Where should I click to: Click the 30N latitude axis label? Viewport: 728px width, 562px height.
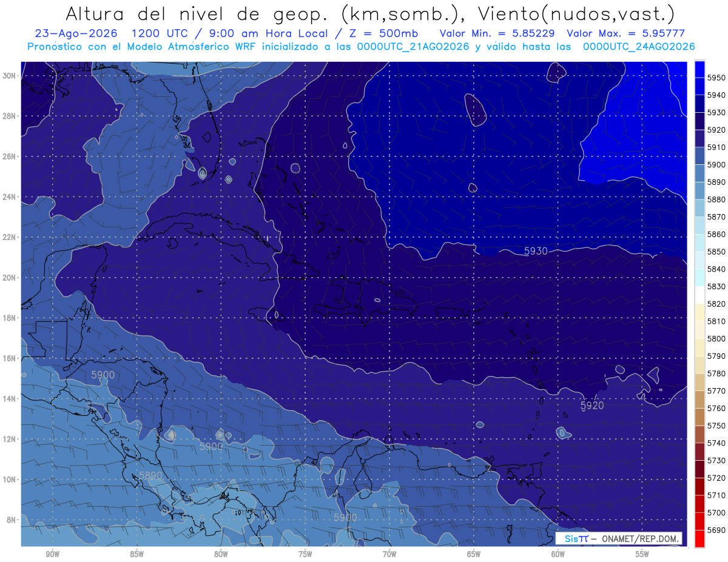point(10,76)
